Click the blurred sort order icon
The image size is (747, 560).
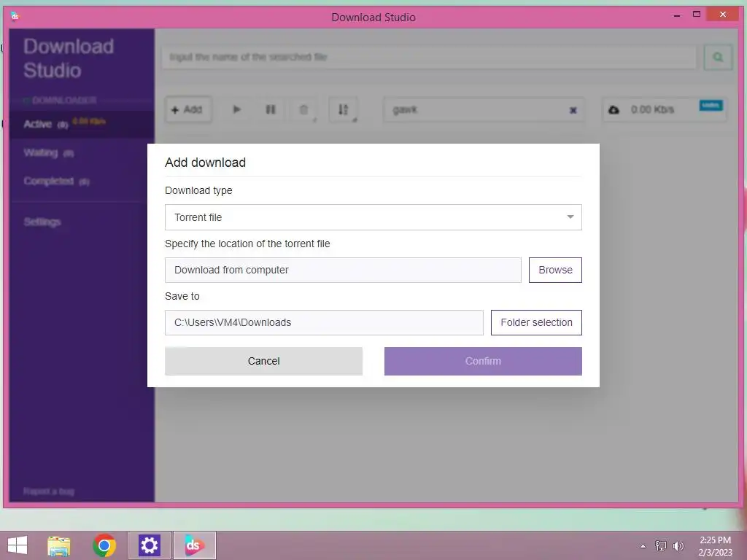click(343, 109)
